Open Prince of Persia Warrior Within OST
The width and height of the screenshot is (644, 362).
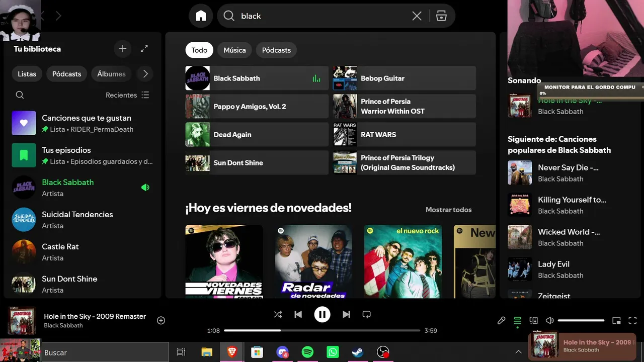[404, 107]
